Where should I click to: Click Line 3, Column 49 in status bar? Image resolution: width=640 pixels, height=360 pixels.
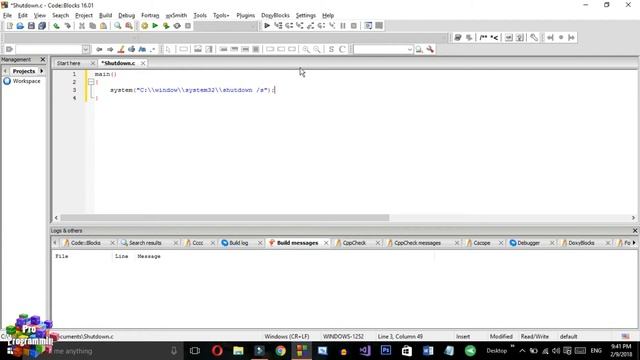400,337
